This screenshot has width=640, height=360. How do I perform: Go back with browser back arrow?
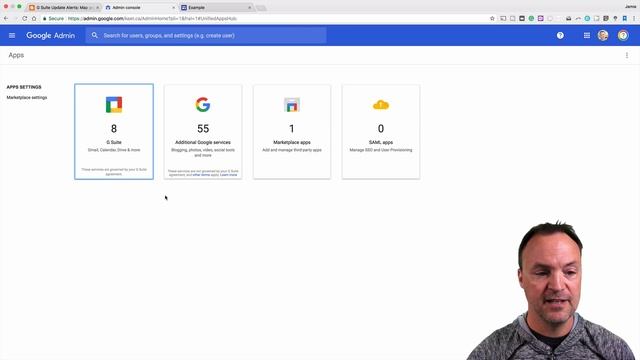[6, 18]
